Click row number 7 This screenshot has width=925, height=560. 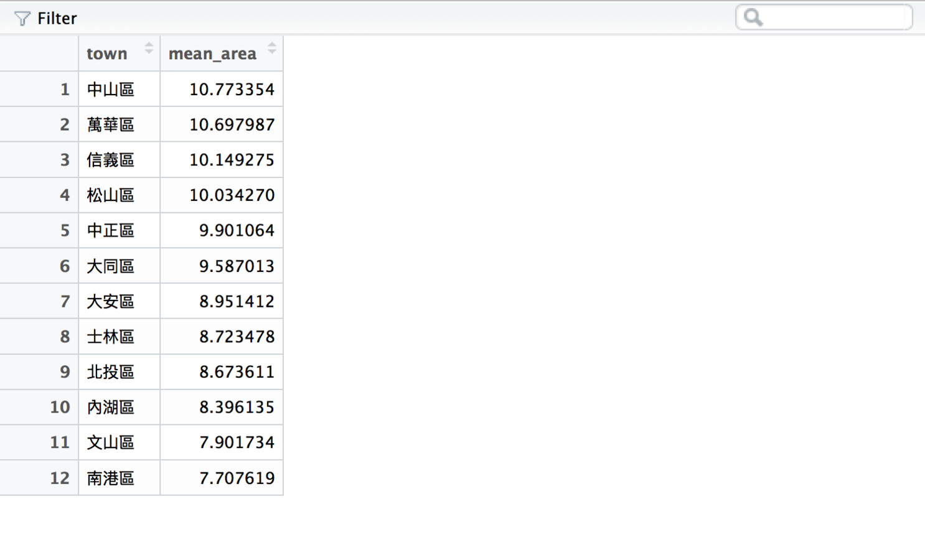click(x=65, y=302)
